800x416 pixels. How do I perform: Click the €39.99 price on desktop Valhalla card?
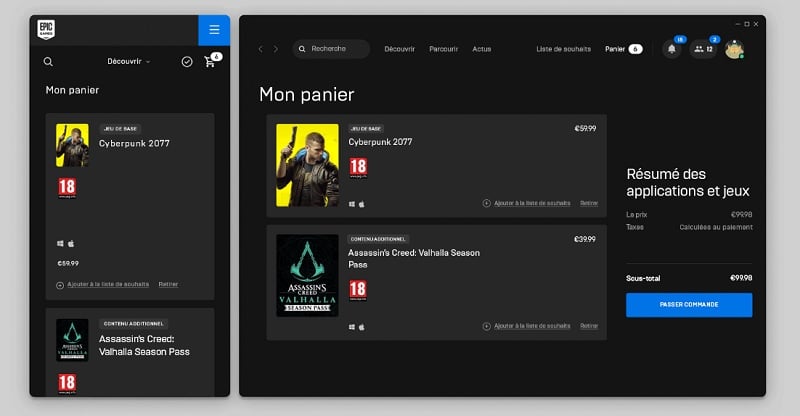click(585, 239)
